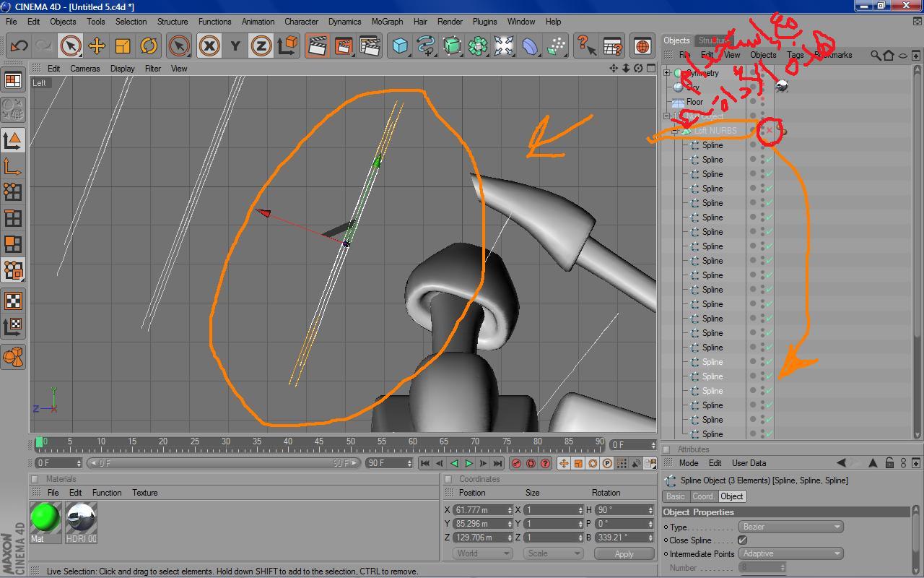Click the Help pointer icon
This screenshot has width=924, height=578.
pos(586,46)
